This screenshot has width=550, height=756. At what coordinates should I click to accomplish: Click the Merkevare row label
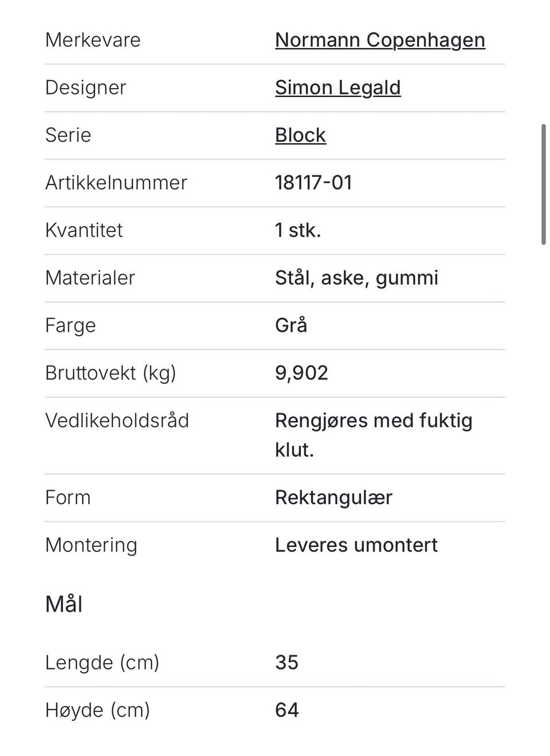tap(93, 40)
